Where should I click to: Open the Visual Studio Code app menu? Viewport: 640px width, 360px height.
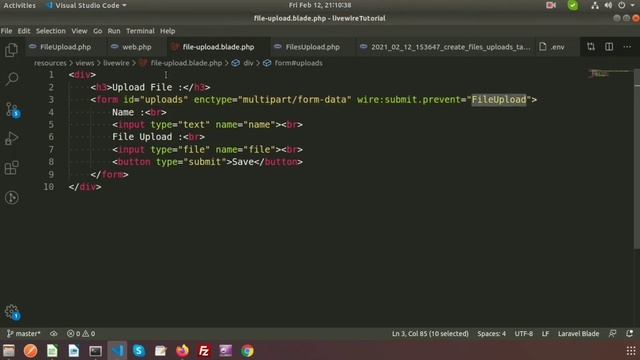(86, 5)
